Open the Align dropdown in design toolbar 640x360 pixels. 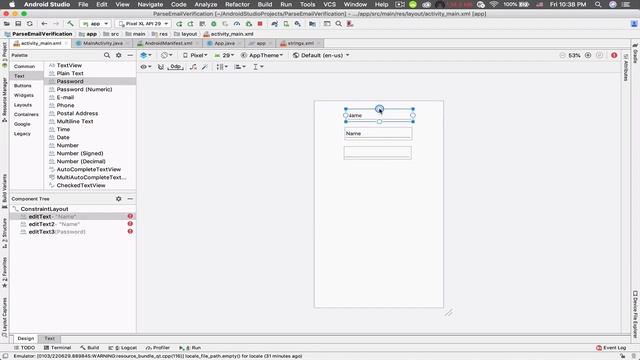click(x=240, y=67)
